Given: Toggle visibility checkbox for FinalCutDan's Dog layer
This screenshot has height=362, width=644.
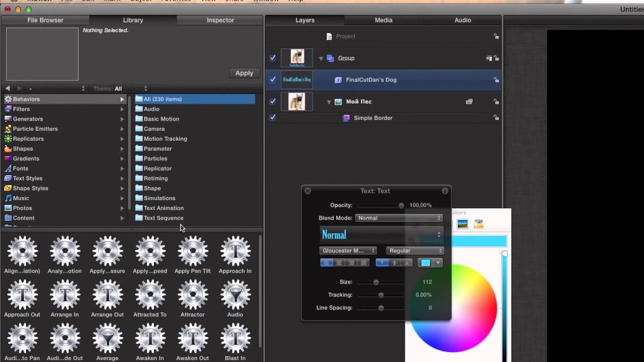Looking at the screenshot, I should tap(273, 79).
